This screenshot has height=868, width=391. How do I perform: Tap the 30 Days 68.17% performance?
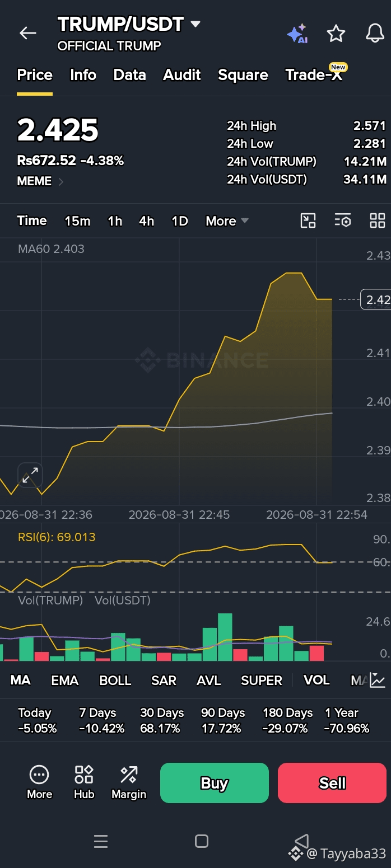[162, 720]
